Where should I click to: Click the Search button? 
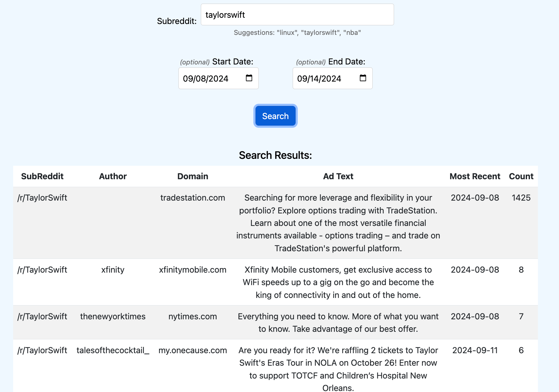275,116
